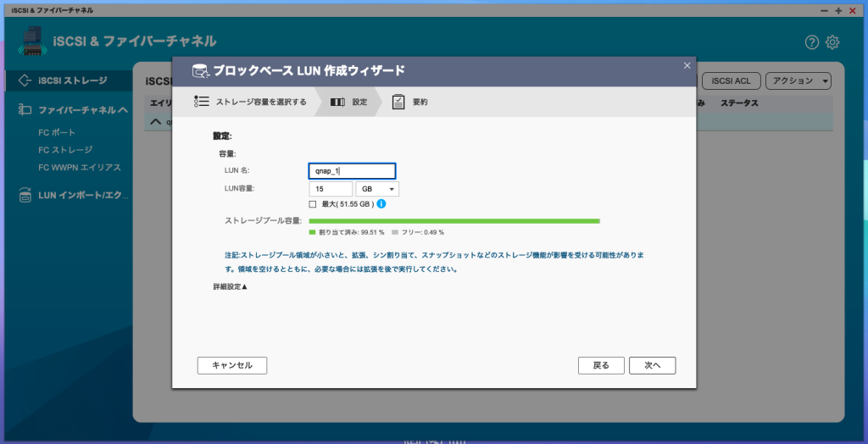
Task: Click the summary clipboard step icon
Action: (x=398, y=102)
